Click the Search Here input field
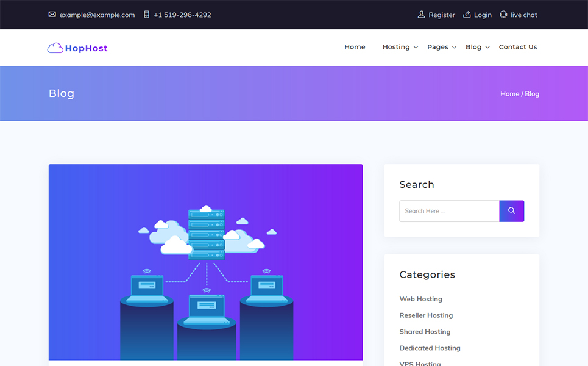588x366 pixels. [x=449, y=211]
